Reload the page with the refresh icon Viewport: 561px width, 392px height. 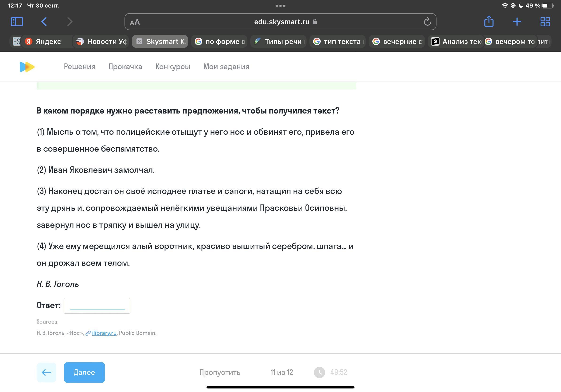click(x=427, y=22)
